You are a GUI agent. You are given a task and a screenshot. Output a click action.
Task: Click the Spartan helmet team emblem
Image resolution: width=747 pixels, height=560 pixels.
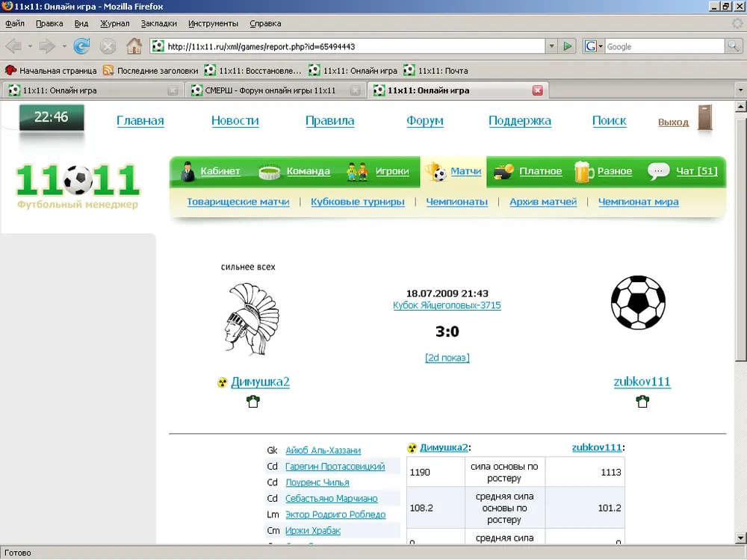[252, 319]
